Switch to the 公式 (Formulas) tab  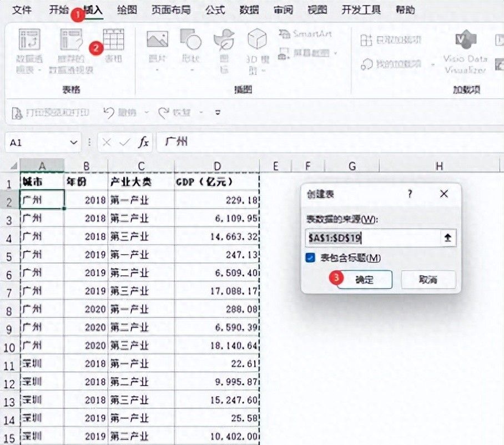(215, 10)
